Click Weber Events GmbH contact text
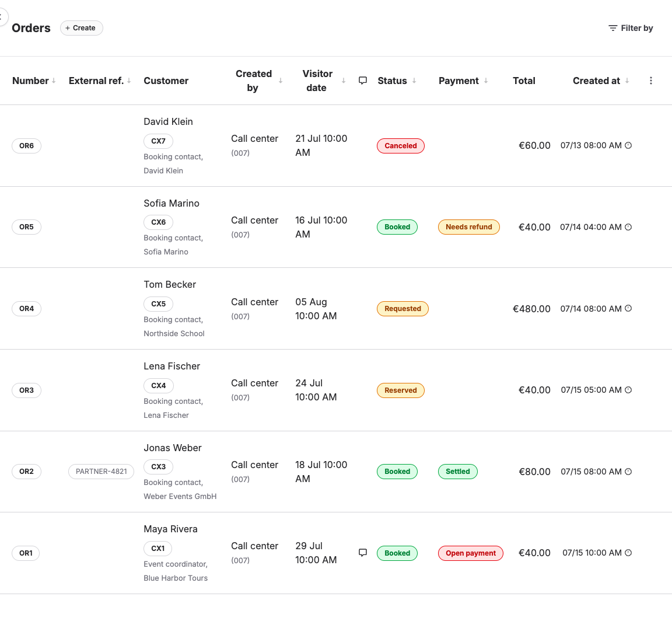The width and height of the screenshot is (672, 642). [x=180, y=496]
